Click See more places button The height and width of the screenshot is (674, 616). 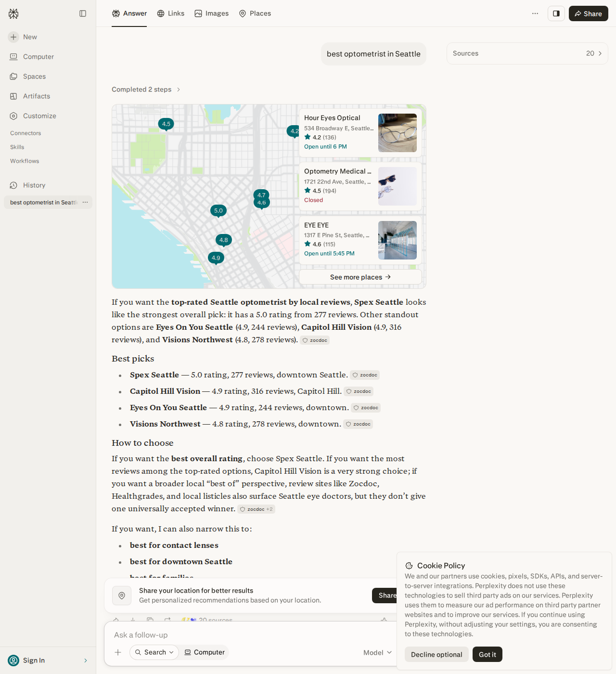point(360,277)
